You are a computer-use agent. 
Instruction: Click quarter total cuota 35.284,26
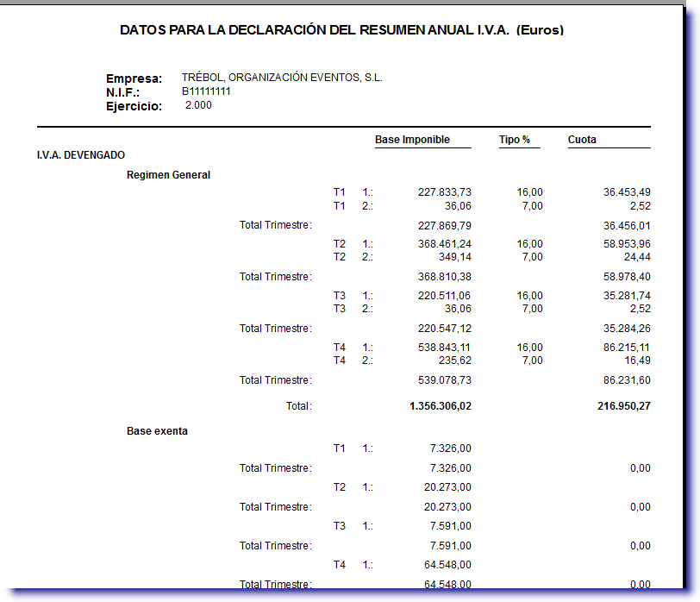(x=627, y=329)
